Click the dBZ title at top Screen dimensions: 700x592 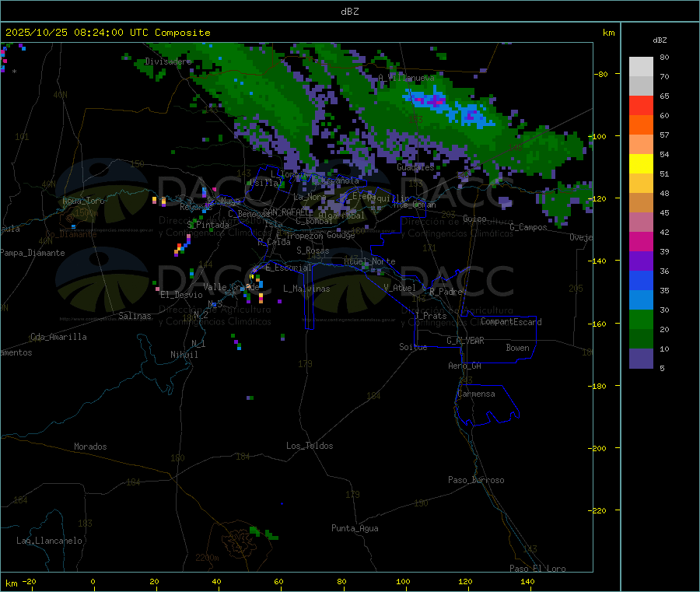[349, 12]
